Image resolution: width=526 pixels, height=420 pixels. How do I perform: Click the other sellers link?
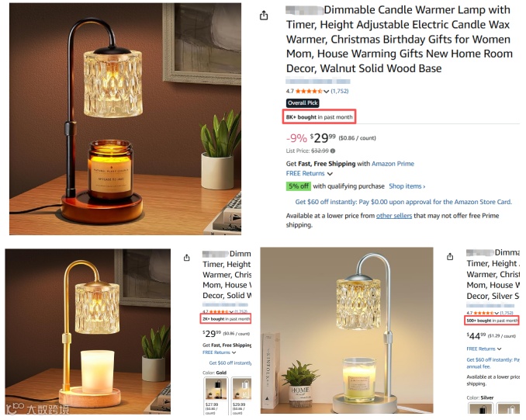tap(394, 216)
